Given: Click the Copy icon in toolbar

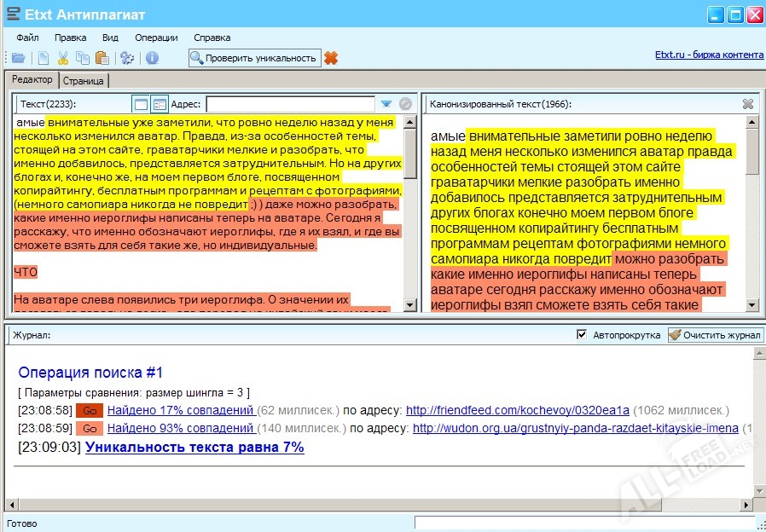Looking at the screenshot, I should [82, 58].
